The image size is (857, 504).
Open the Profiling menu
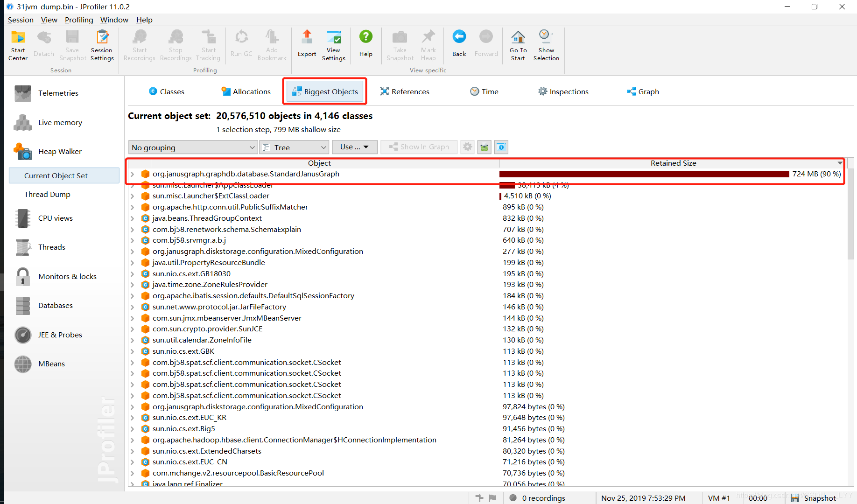point(79,20)
